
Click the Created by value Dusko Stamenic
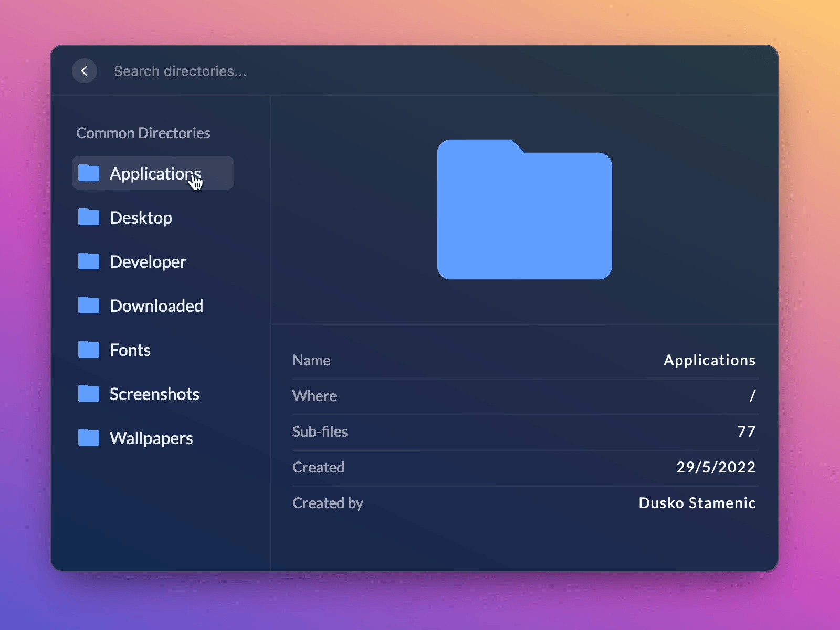point(697,503)
